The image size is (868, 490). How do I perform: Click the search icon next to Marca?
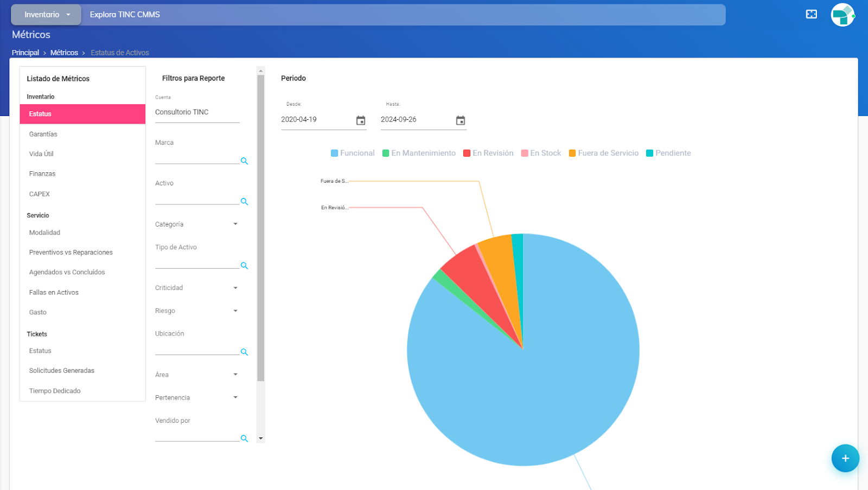244,161
